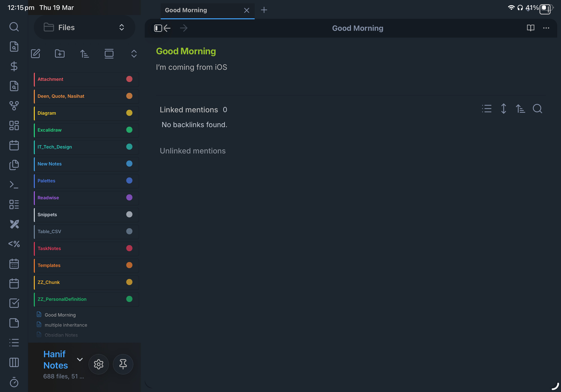This screenshot has height=392, width=561.
Task: Open graph view from the ribbon
Action: point(14,106)
